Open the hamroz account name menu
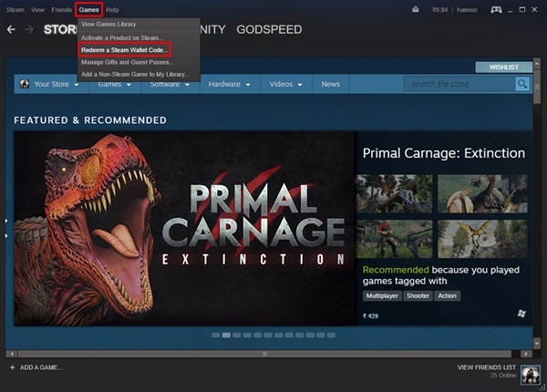Viewport: 547px width, 392px height. click(467, 10)
